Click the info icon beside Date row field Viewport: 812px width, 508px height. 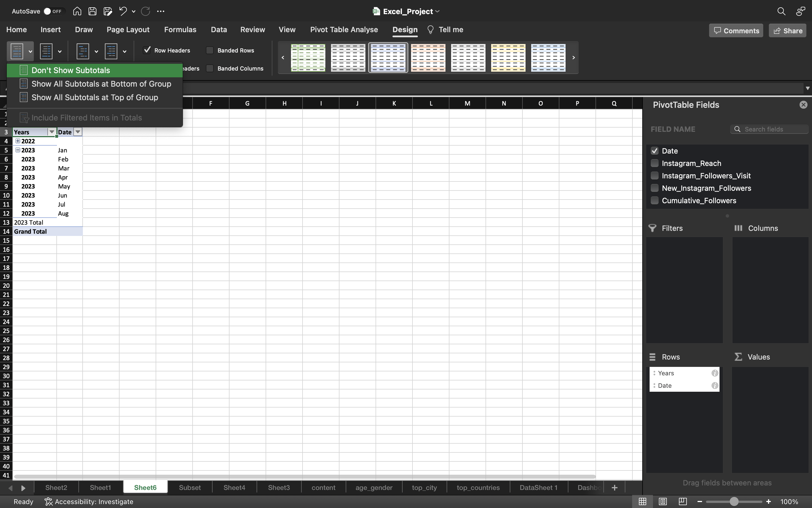(715, 385)
